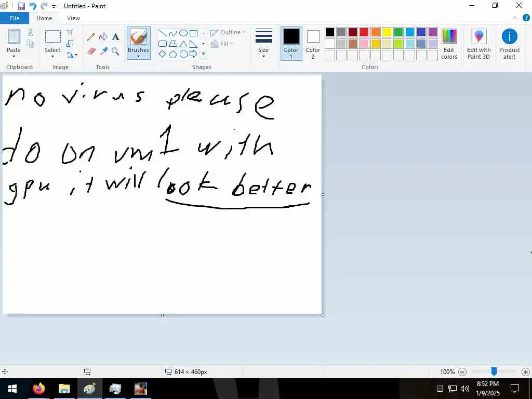The width and height of the screenshot is (532, 399).
Task: Pick the purple color swatch
Action: [x=433, y=32]
